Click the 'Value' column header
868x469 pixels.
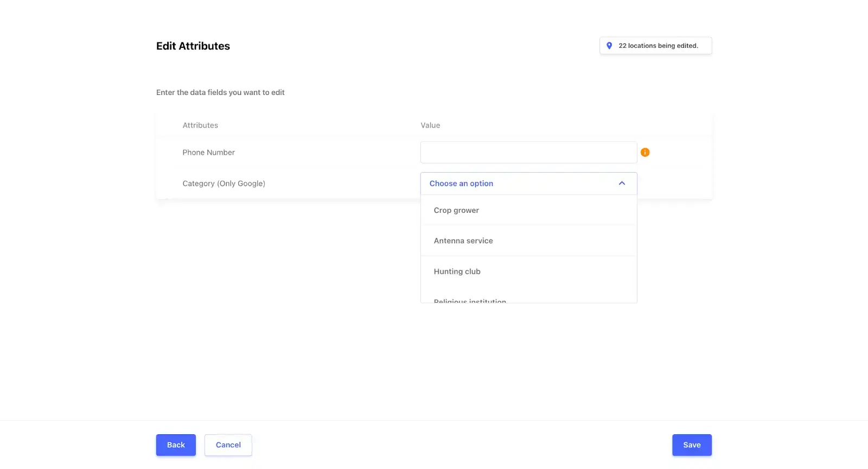point(430,125)
